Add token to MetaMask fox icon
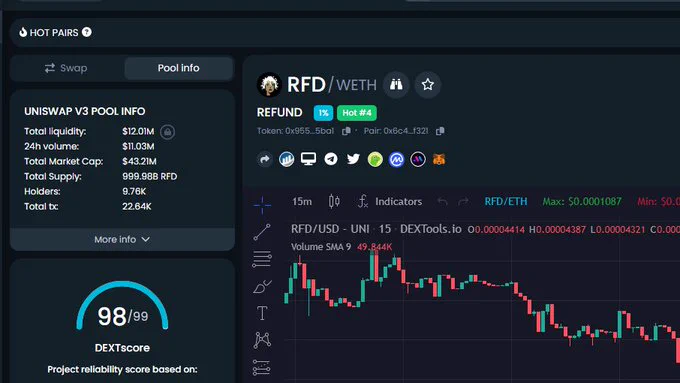Viewport: 680px width, 383px height. pyautogui.click(x=439, y=160)
